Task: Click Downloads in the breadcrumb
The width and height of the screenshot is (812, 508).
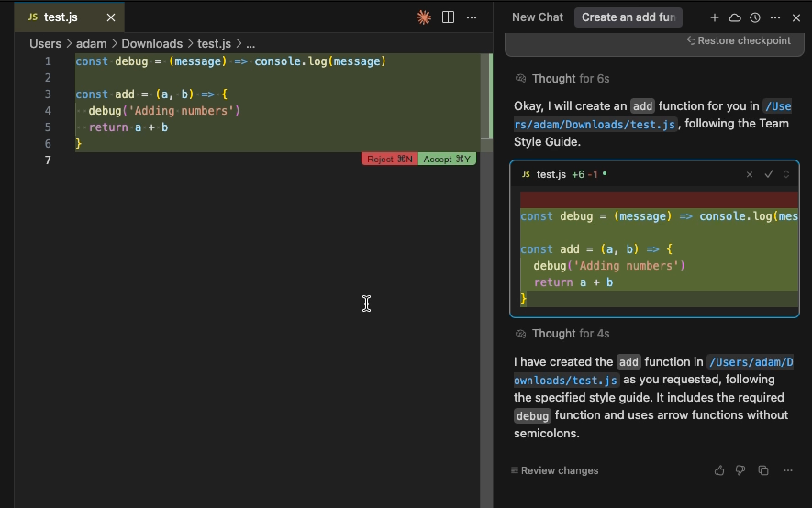Action: 151,43
